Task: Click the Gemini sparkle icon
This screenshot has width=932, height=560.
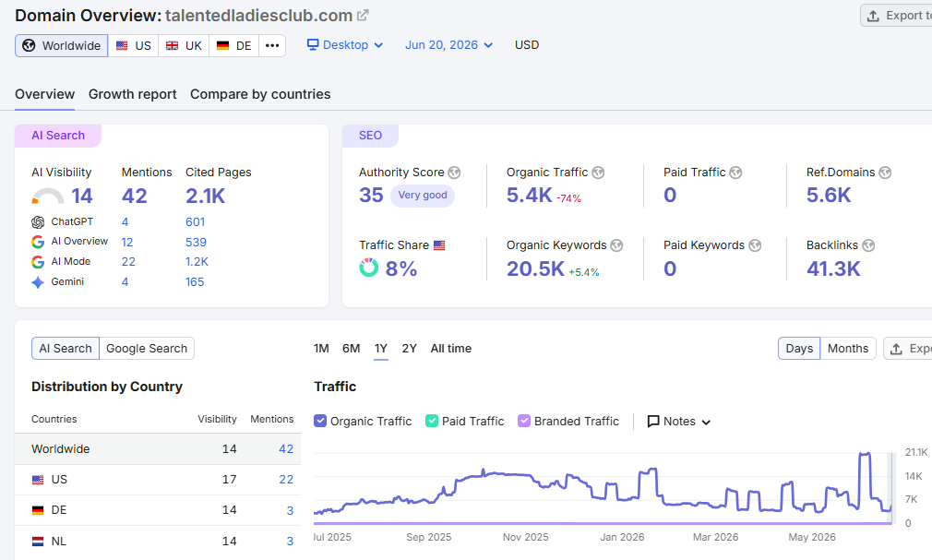Action: (x=38, y=282)
